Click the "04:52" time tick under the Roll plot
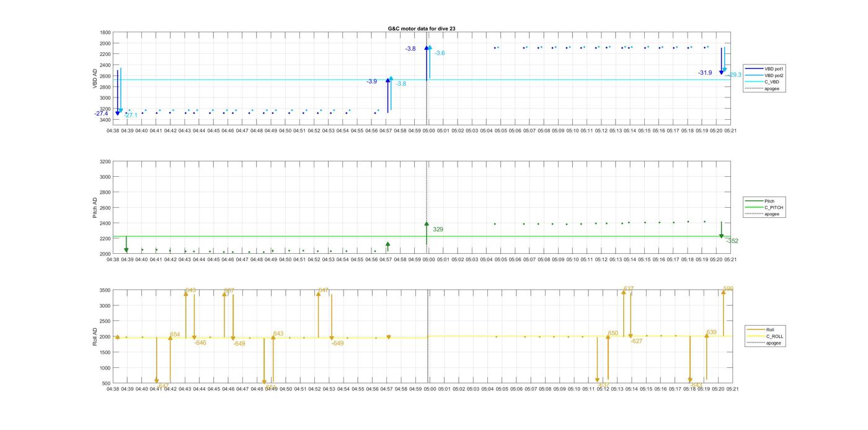 (x=314, y=389)
